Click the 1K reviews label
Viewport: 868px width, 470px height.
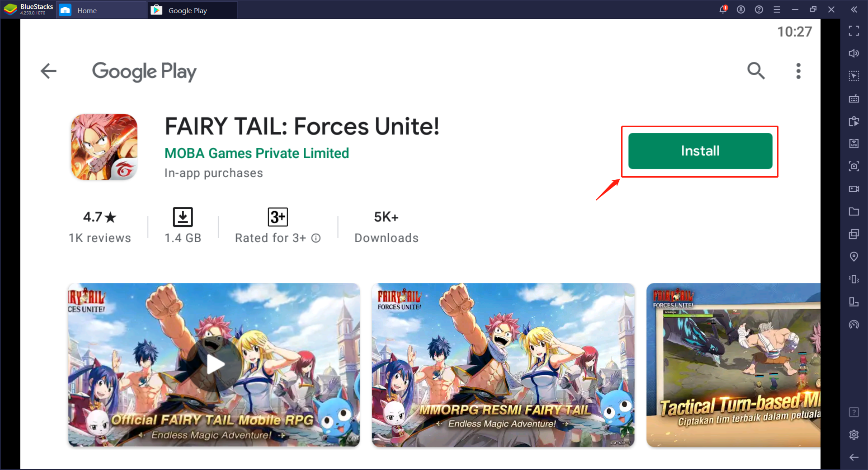click(100, 238)
